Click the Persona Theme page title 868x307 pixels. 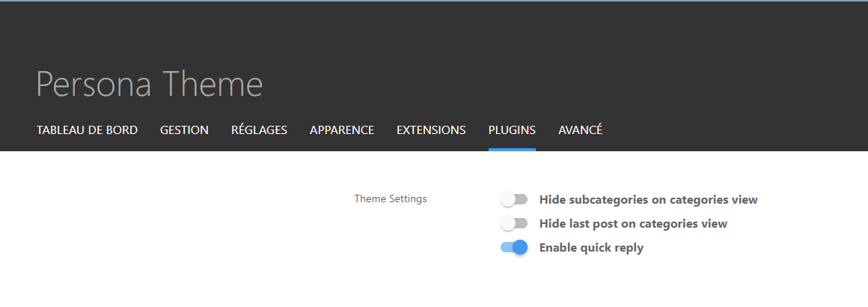(150, 85)
